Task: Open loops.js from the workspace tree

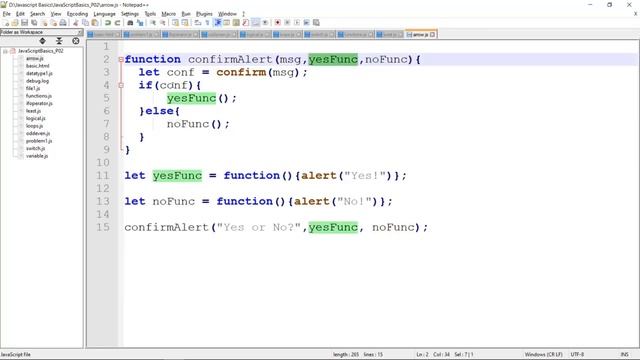Action: point(34,126)
